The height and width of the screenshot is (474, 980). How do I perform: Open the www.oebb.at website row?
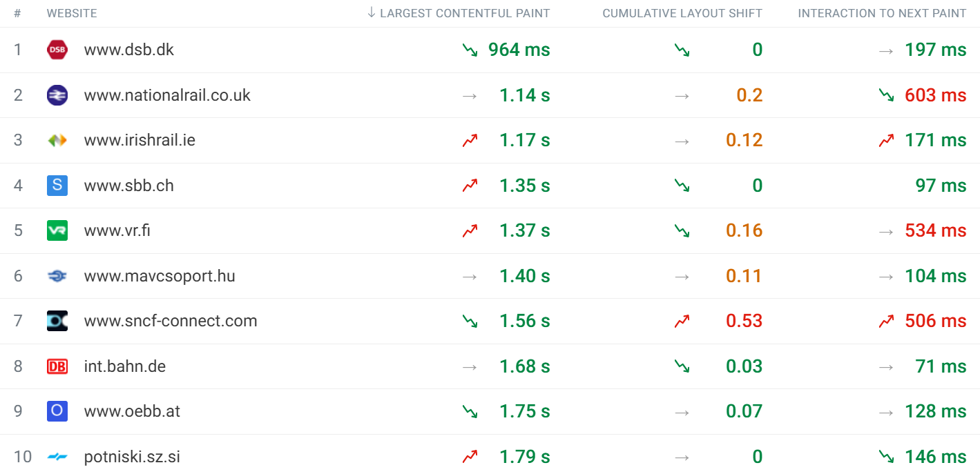(x=490, y=411)
